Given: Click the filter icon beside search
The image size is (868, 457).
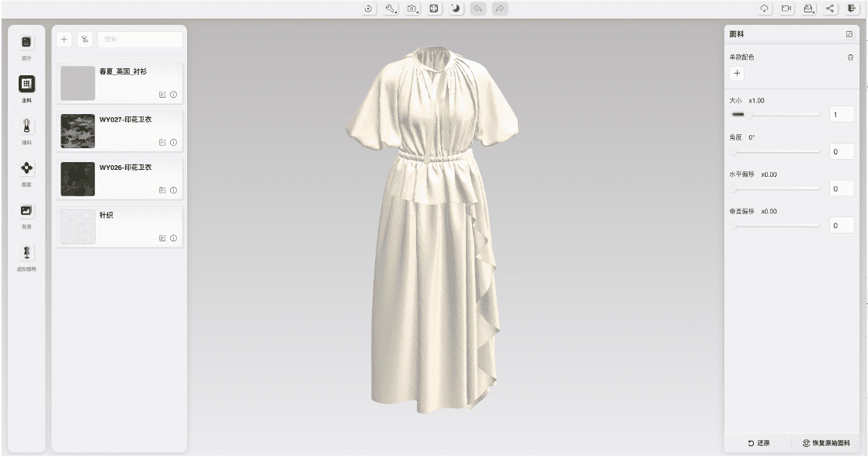Looking at the screenshot, I should tap(85, 40).
